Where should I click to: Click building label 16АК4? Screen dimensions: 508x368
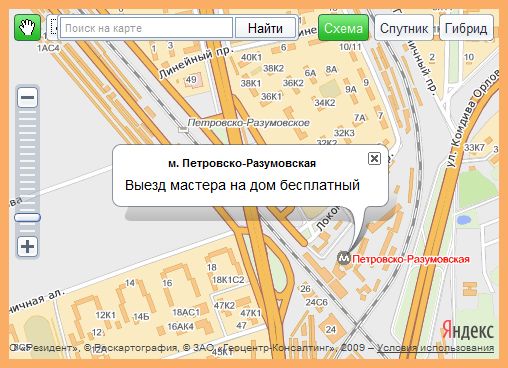point(180,326)
